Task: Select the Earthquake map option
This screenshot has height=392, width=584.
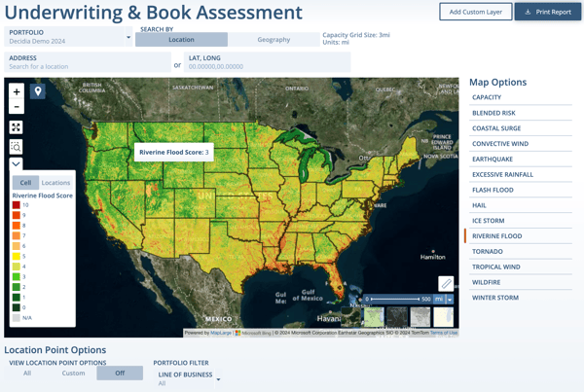Action: (521, 159)
